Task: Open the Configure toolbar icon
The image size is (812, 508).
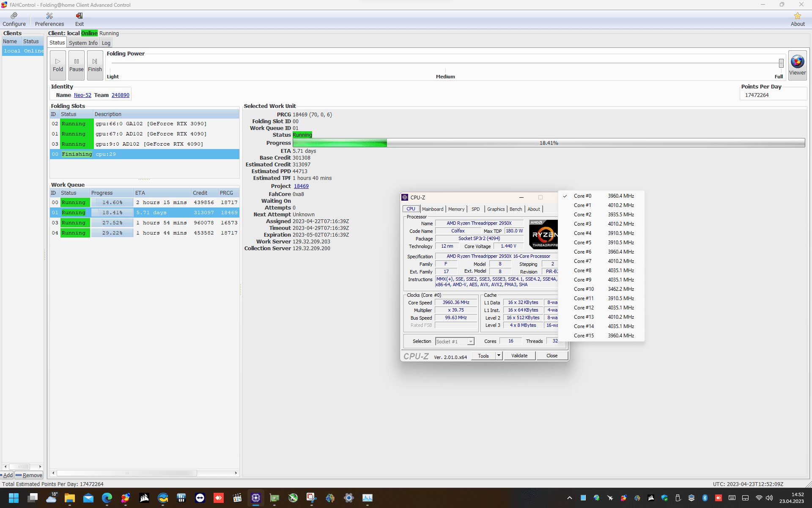Action: 14,19
